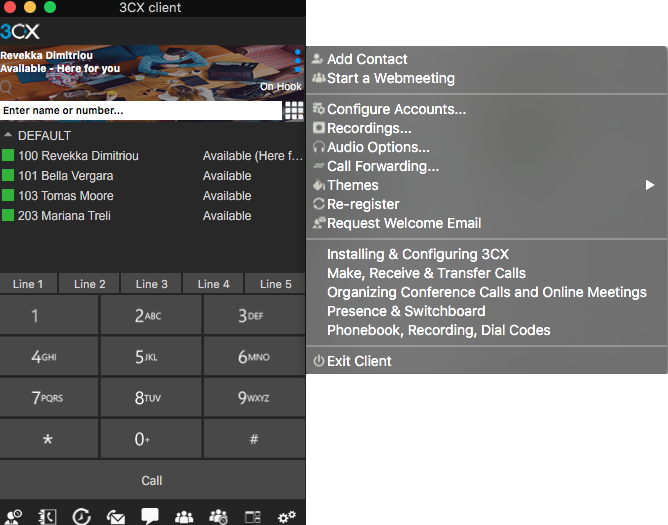Click the Start a Webmeeting group icon

point(319,78)
